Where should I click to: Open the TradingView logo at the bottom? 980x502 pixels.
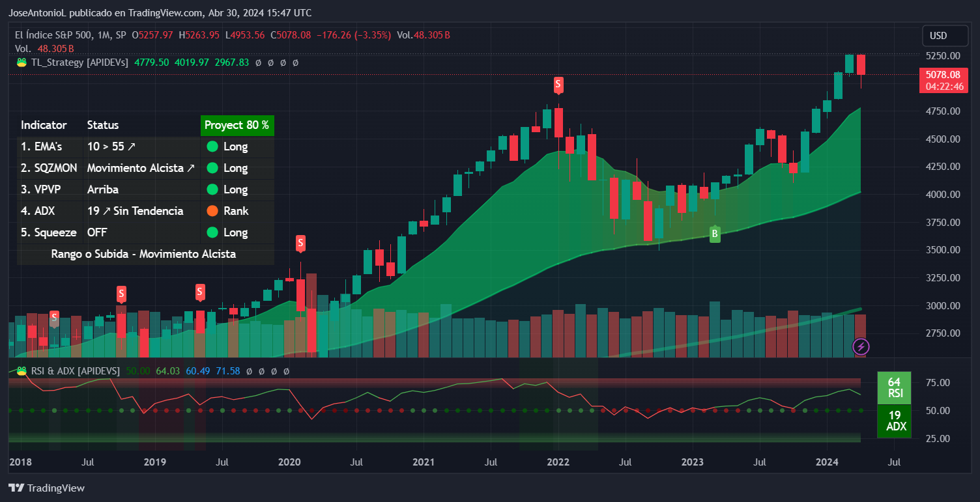click(46, 488)
